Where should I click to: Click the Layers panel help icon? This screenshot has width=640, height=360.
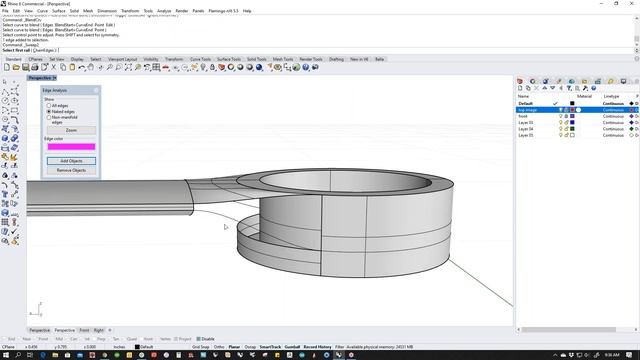point(593,88)
